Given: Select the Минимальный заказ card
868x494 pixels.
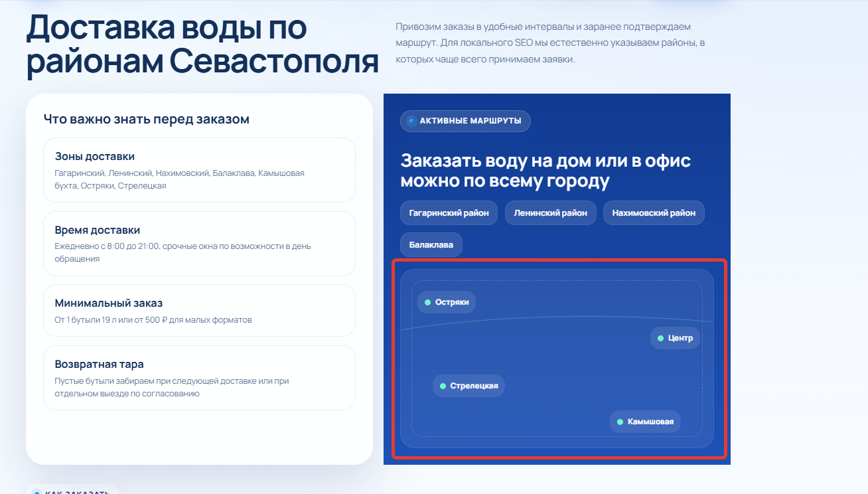Looking at the screenshot, I should (199, 311).
